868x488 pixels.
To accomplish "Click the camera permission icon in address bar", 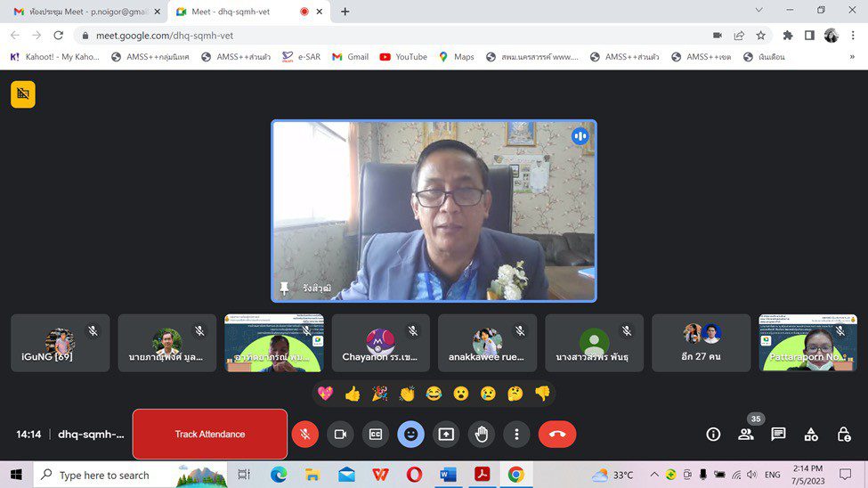I will pyautogui.click(x=718, y=36).
